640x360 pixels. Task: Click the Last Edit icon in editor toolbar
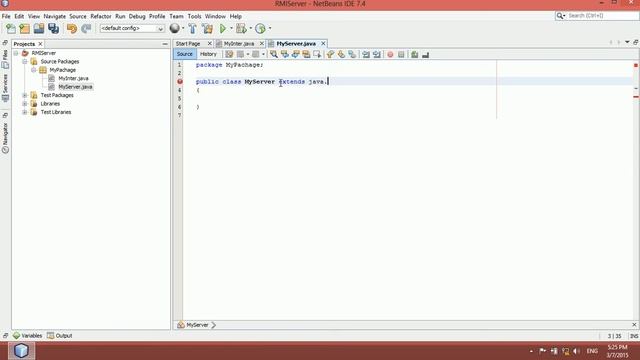pos(229,54)
